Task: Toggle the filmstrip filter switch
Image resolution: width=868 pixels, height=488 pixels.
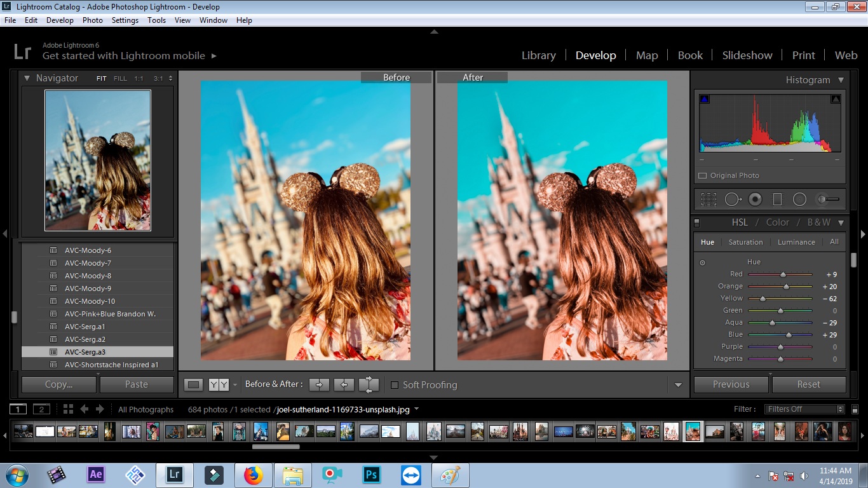Action: click(x=855, y=410)
